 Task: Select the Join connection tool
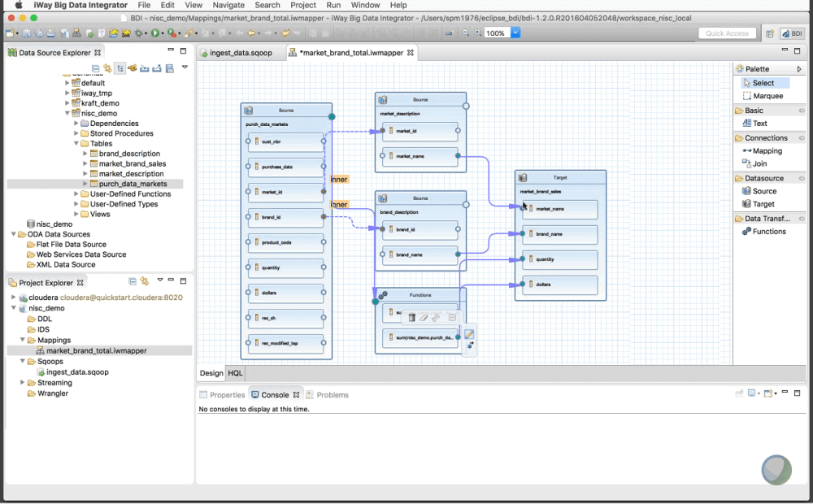click(759, 163)
